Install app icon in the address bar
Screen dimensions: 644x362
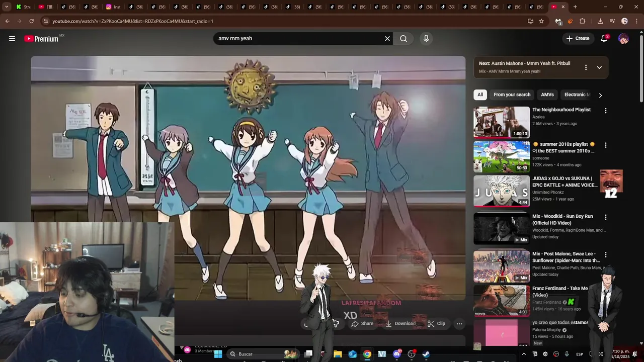530,21
